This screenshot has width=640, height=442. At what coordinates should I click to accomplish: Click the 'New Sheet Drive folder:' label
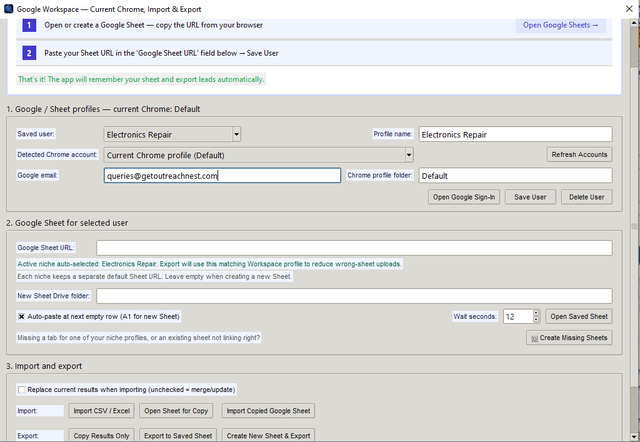[53, 296]
